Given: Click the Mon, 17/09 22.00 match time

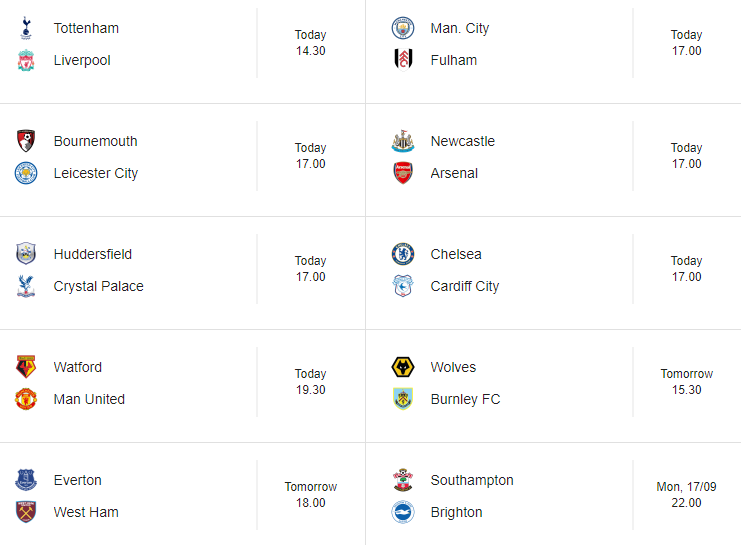Looking at the screenshot, I should pyautogui.click(x=686, y=494).
